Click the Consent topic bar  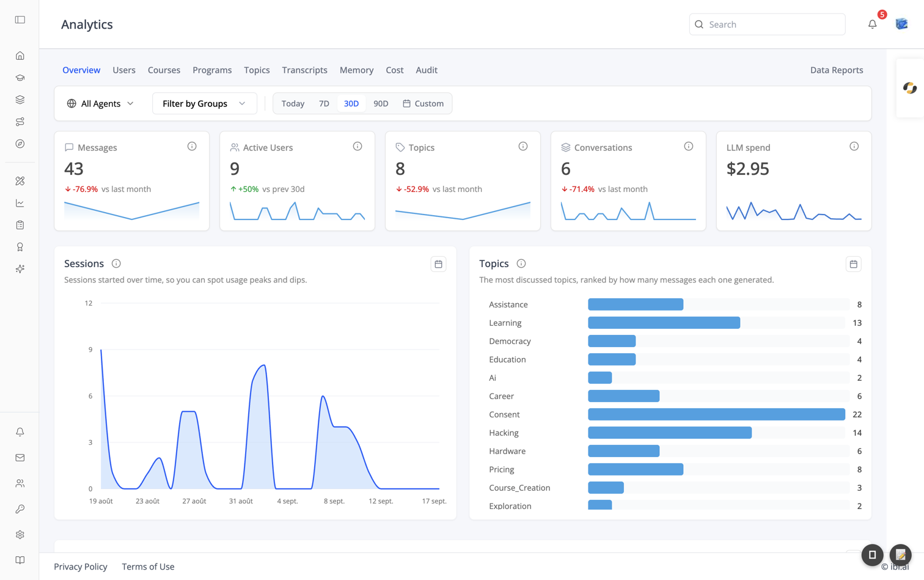tap(716, 414)
